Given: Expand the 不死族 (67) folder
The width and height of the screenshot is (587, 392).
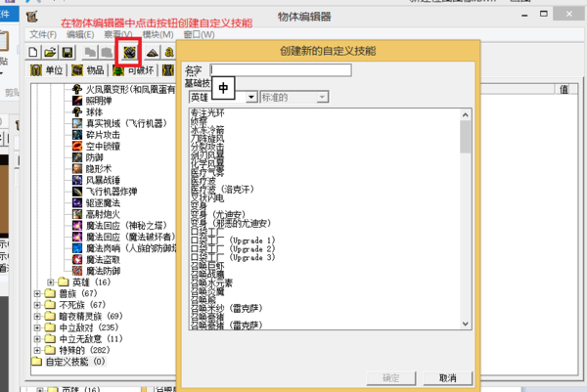Looking at the screenshot, I should click(38, 304).
